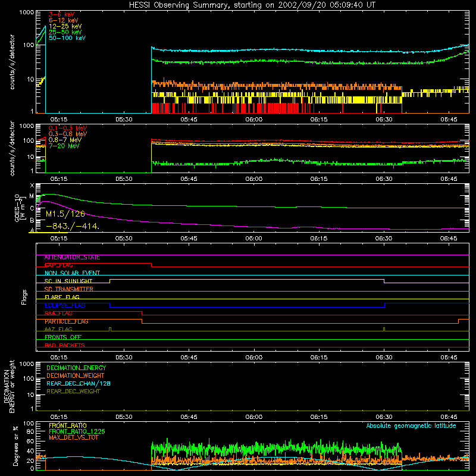
Task: Click 06:00 tick under the MeV panel
Action: click(254, 179)
